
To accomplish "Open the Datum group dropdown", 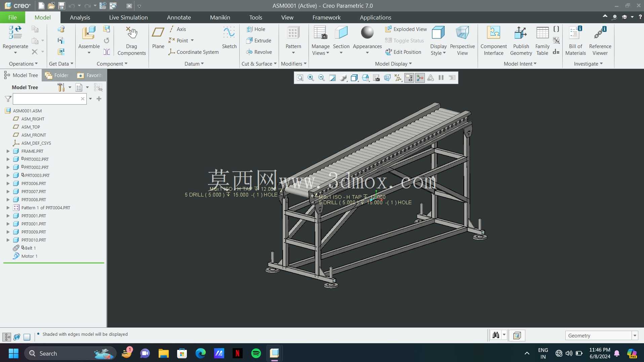I will coord(194,64).
